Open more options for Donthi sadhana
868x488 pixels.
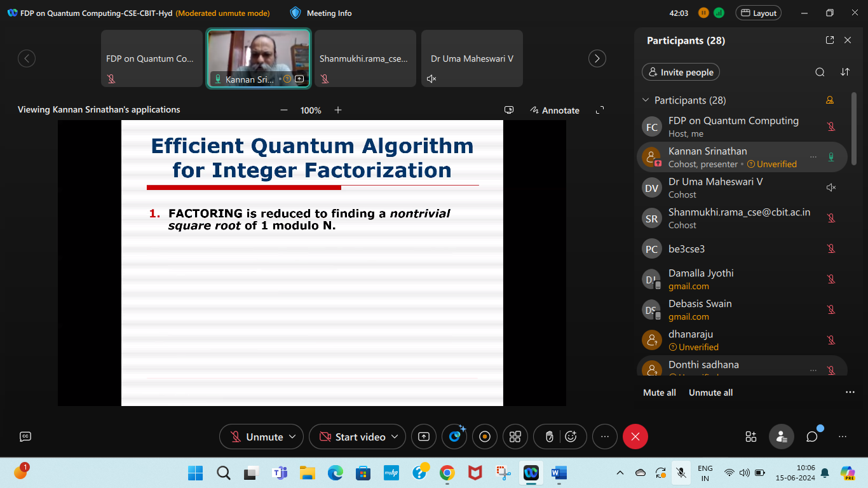(813, 370)
